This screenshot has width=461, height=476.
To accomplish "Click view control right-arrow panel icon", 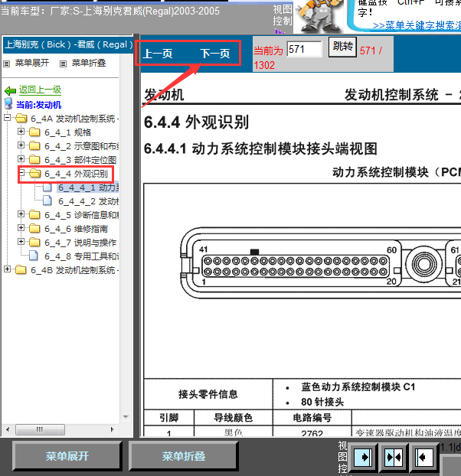I will point(363,458).
